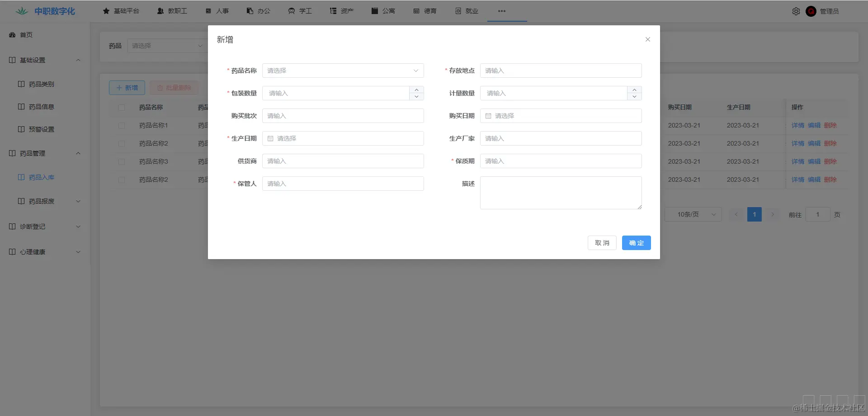
Task: Open 药品信息 in the sidebar
Action: tap(45, 107)
